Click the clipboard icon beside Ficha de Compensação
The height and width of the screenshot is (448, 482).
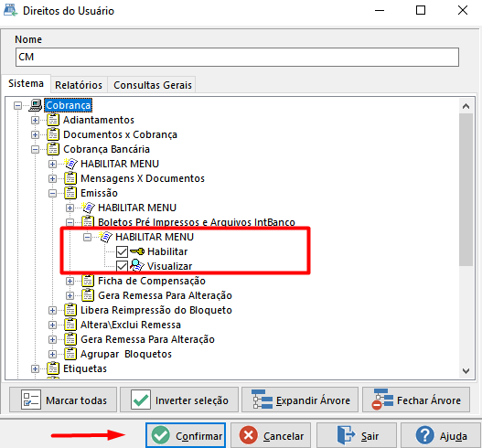[x=88, y=281]
